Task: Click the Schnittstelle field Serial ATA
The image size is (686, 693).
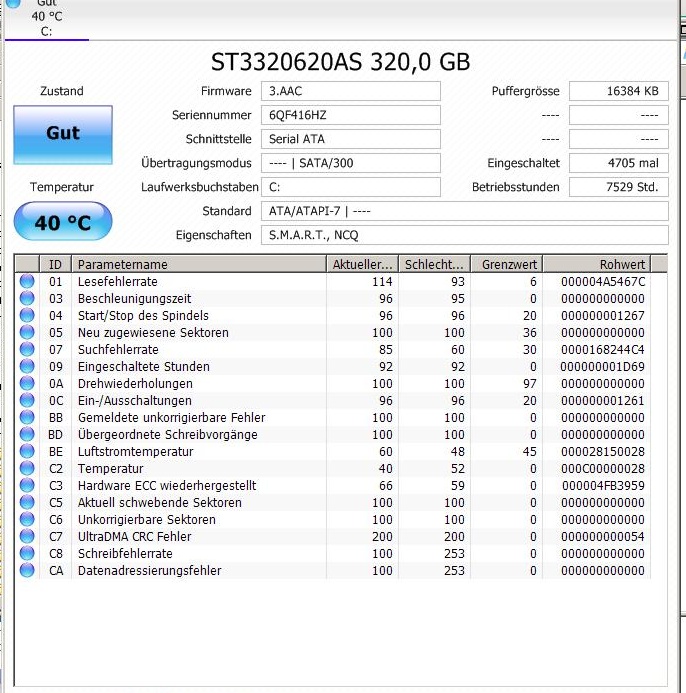Action: (351, 139)
